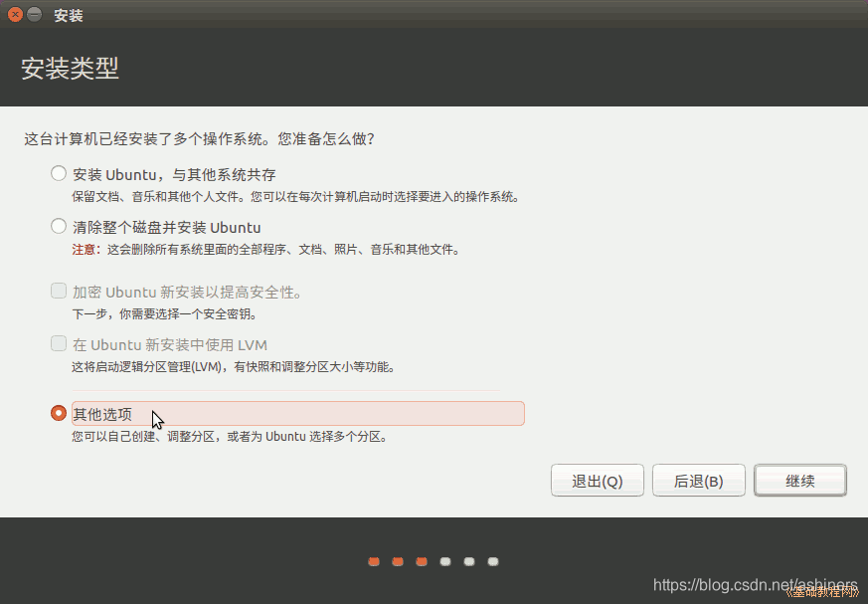Click description about keeping documents and music
Screen dimensions: 868x604
[296, 197]
